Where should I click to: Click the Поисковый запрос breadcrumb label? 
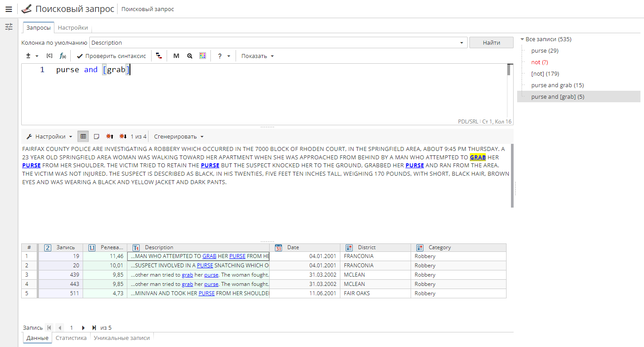coord(148,9)
